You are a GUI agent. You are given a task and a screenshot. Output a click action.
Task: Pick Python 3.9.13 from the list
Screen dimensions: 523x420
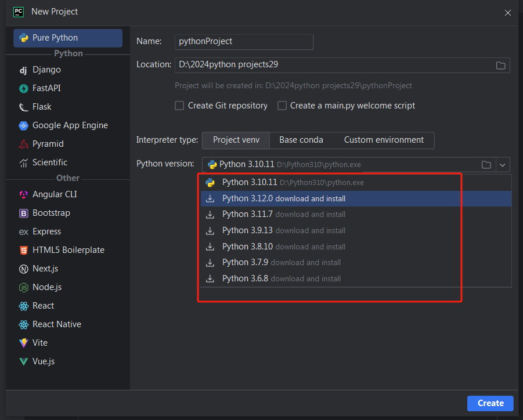coord(283,231)
